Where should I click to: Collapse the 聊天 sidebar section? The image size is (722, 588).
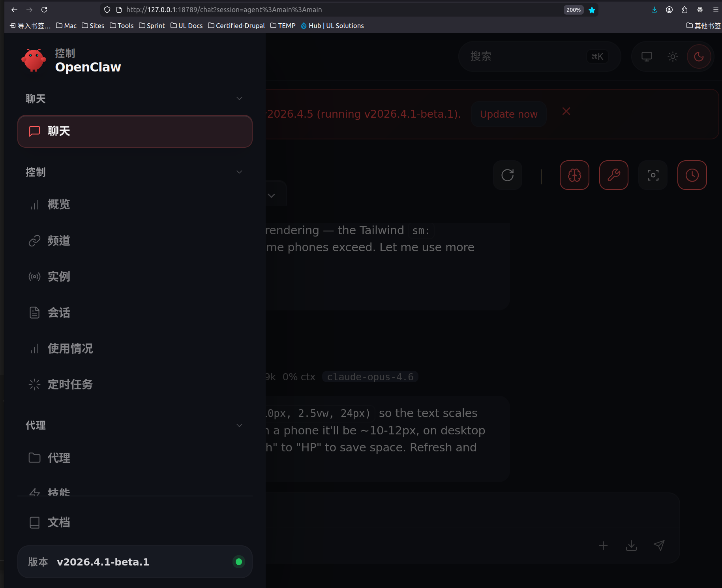pyautogui.click(x=239, y=98)
